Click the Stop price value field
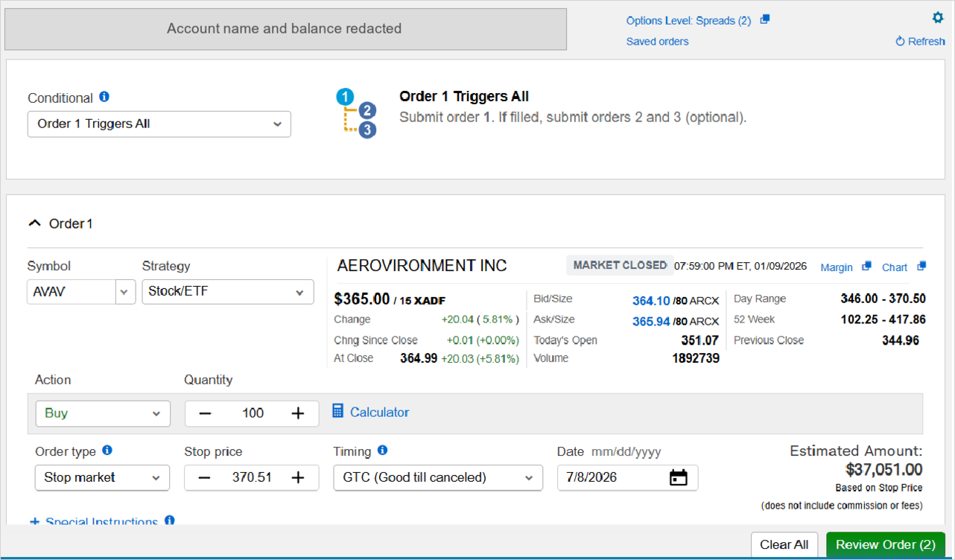 point(253,477)
